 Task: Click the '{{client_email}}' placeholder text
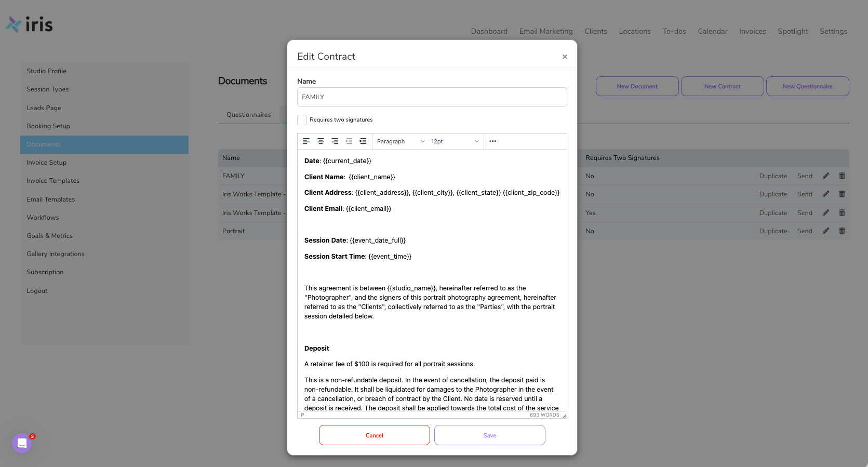click(368, 209)
